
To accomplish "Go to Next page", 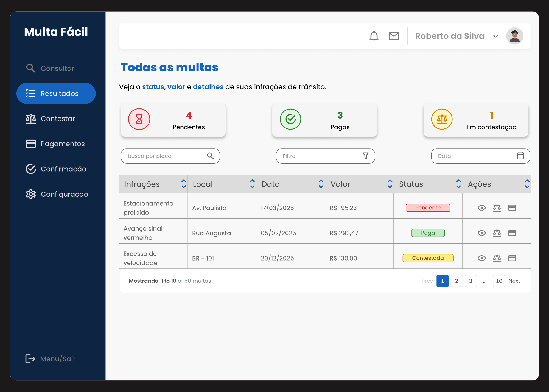I will coord(514,281).
